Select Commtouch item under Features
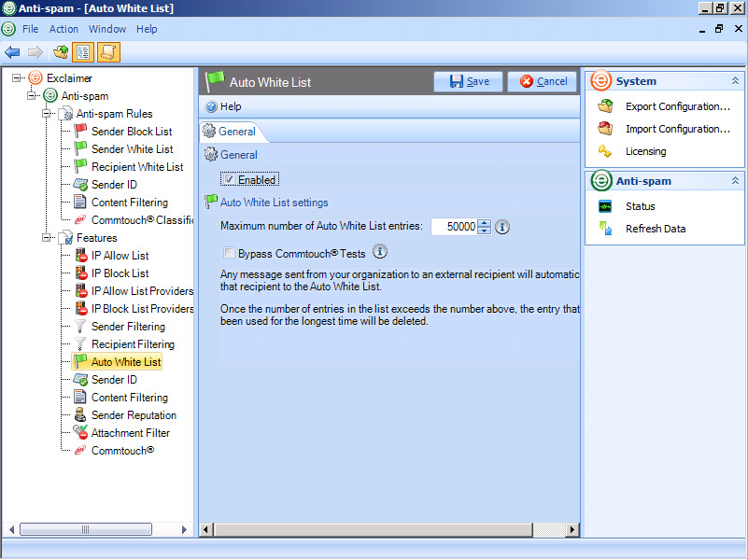 click(x=122, y=451)
